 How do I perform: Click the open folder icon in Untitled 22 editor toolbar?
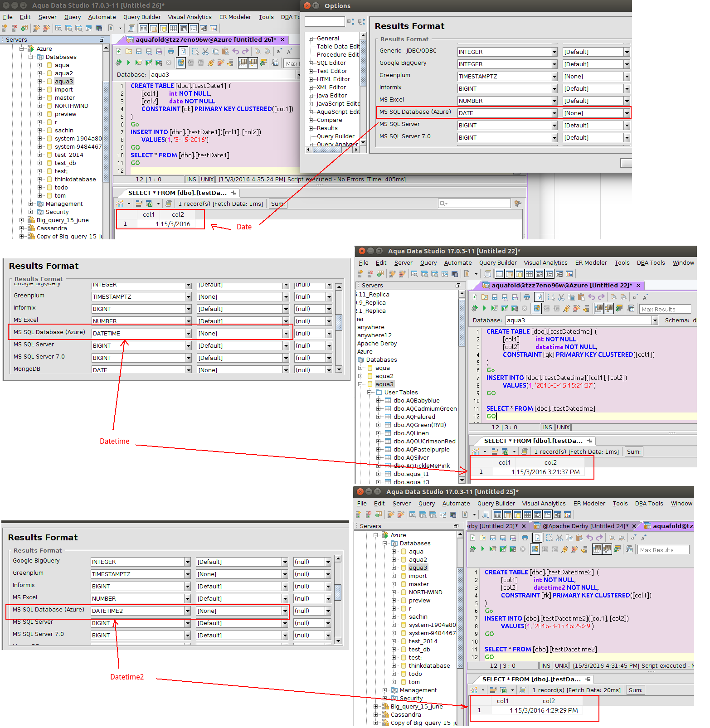click(x=485, y=297)
